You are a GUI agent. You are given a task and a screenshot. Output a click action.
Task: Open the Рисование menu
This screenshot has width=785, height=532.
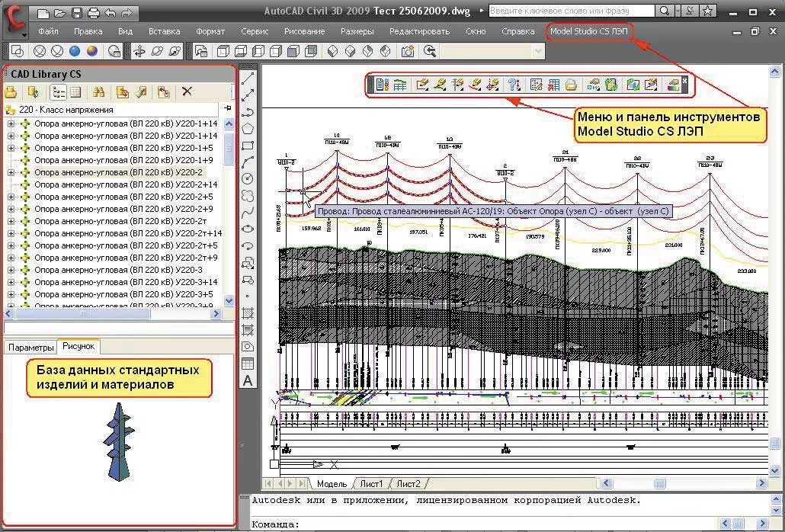click(304, 31)
